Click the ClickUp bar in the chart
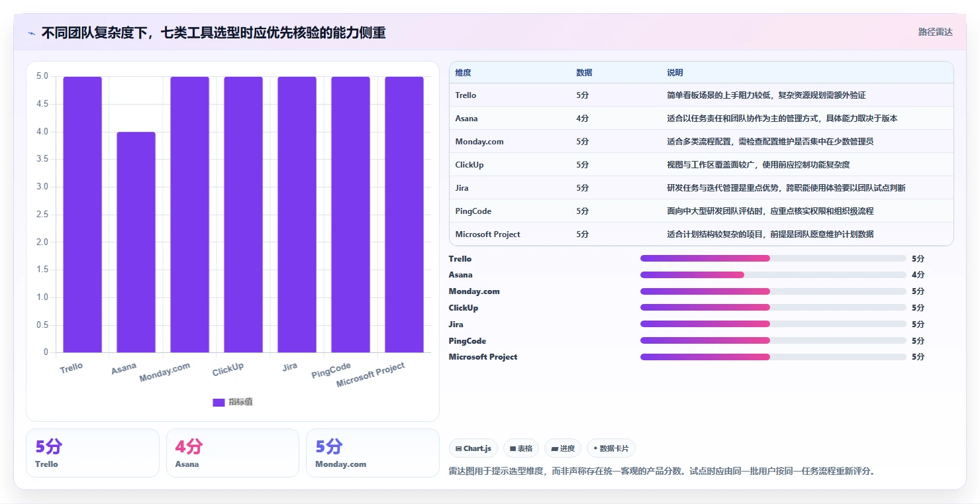 coord(243,215)
